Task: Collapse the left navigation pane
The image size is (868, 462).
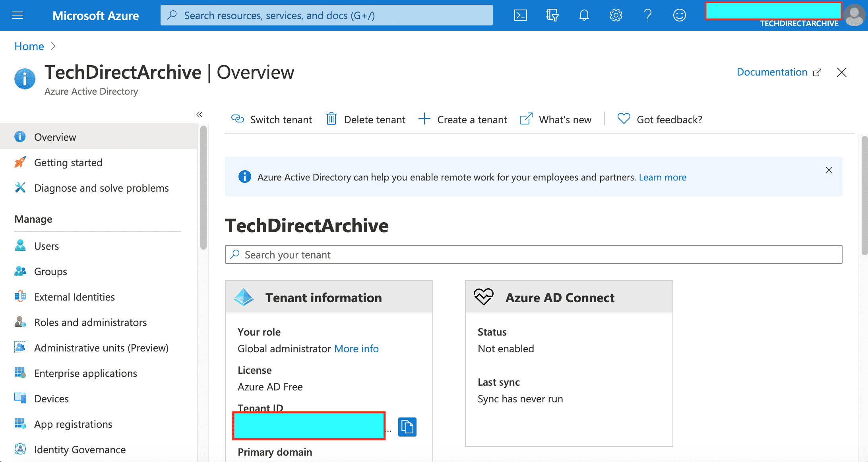Action: pyautogui.click(x=200, y=115)
